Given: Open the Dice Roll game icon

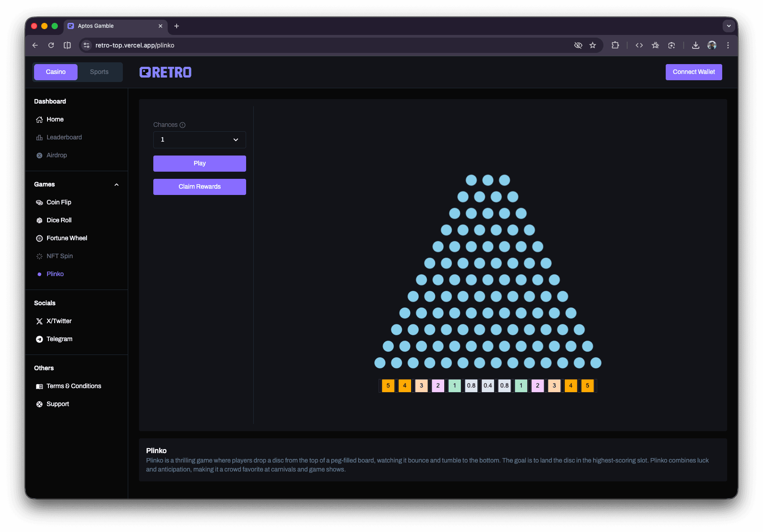Looking at the screenshot, I should 39,220.
